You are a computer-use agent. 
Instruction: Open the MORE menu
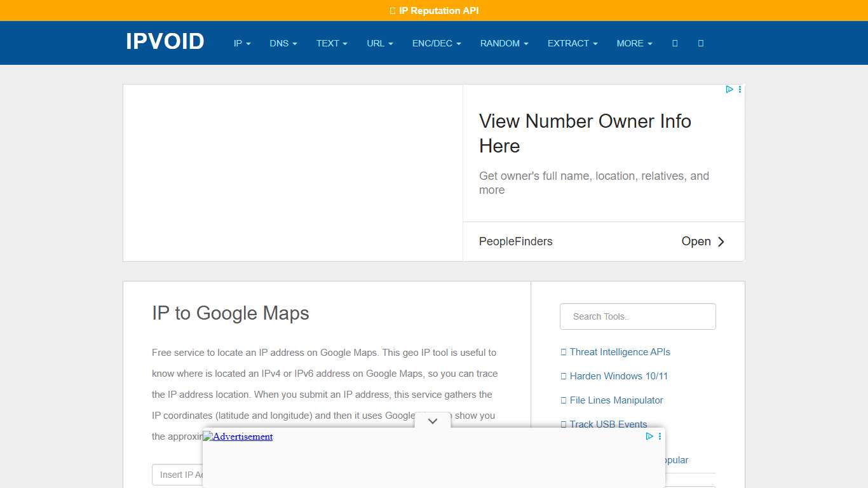tap(634, 43)
